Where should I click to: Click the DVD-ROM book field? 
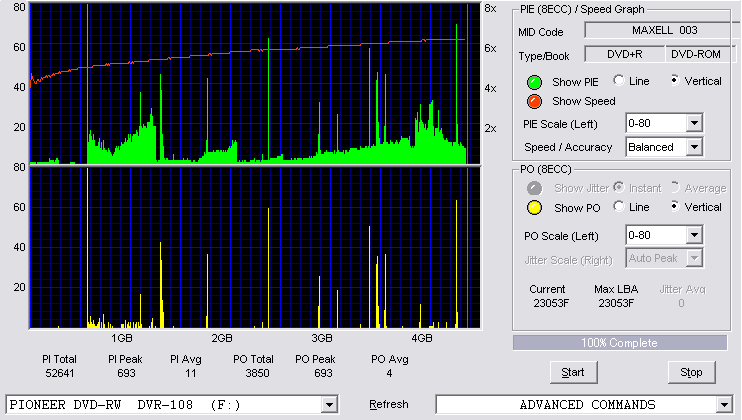coord(700,54)
